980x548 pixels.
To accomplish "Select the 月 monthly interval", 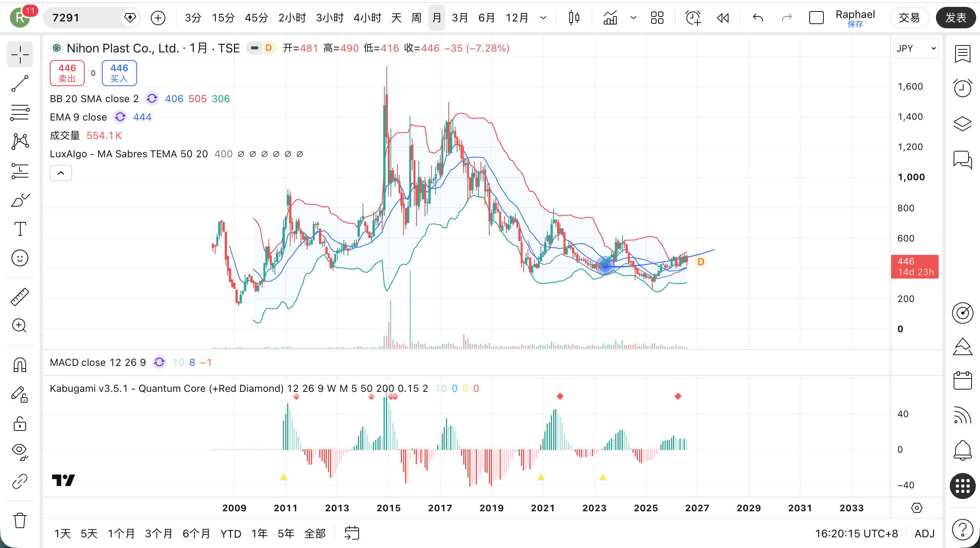I will pyautogui.click(x=436, y=18).
